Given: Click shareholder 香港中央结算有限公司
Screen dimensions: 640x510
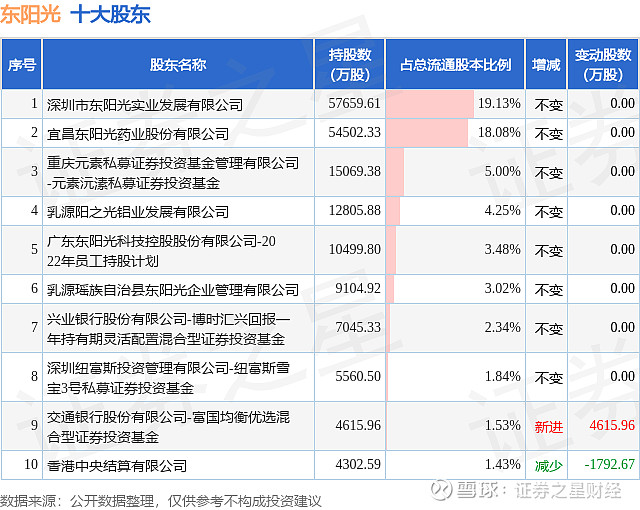Looking at the screenshot, I should click(117, 466).
